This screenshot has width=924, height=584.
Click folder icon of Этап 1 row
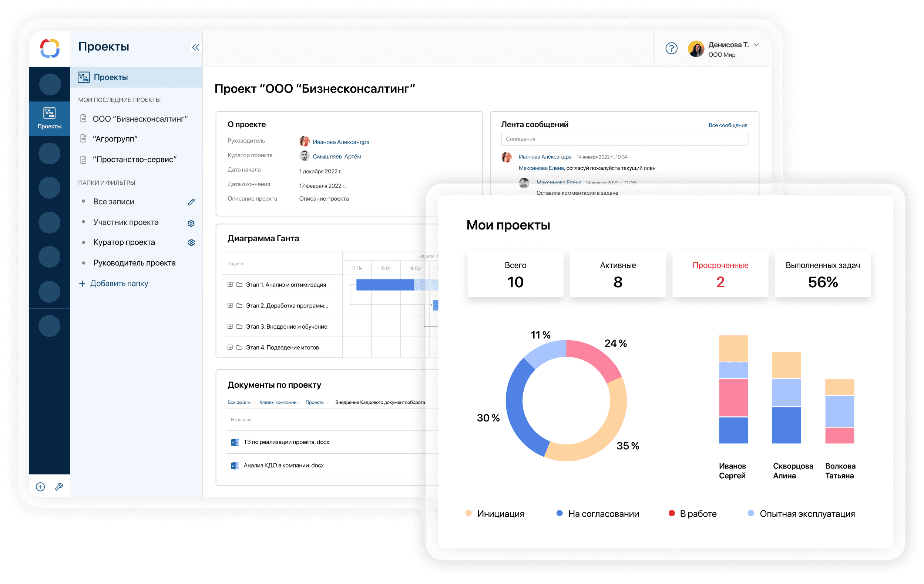[x=239, y=285]
